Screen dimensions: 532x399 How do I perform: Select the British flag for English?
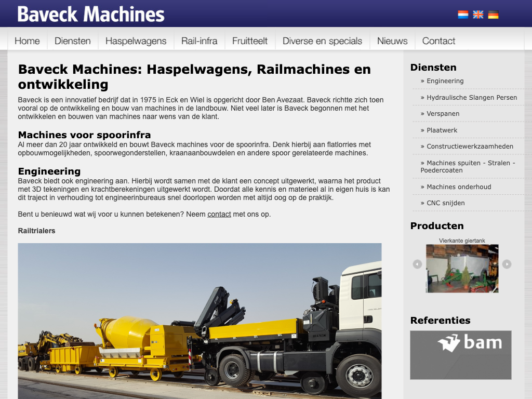coord(478,15)
